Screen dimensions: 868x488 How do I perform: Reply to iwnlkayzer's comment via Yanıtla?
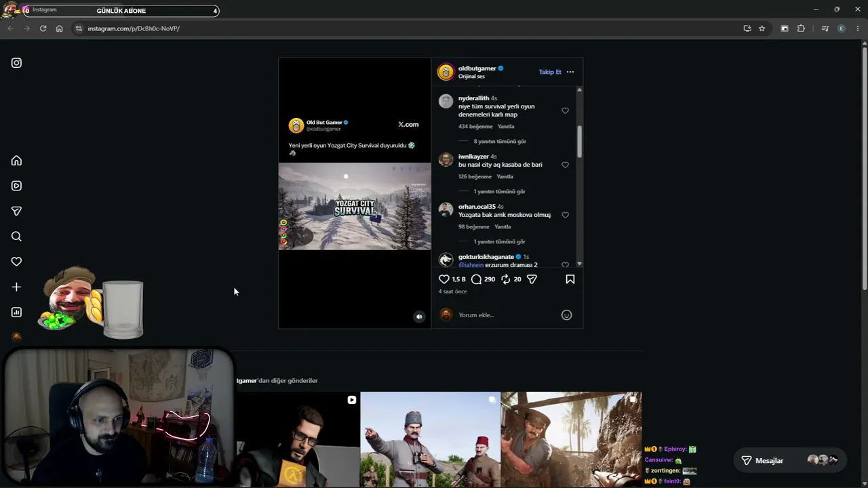505,177
